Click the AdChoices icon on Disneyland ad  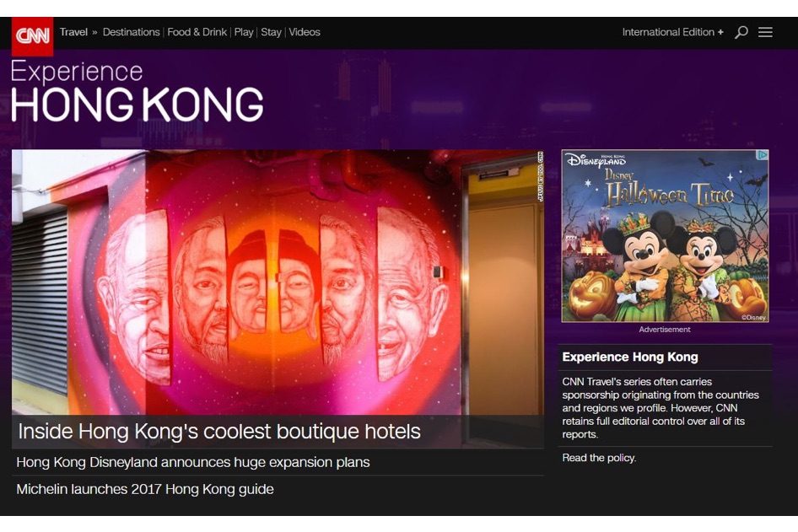[762, 155]
